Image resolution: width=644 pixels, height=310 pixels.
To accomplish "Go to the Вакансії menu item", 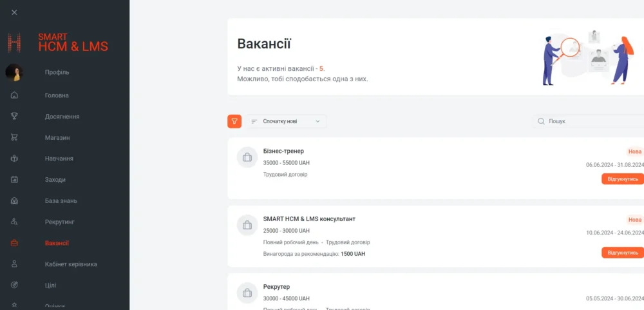I will click(57, 243).
